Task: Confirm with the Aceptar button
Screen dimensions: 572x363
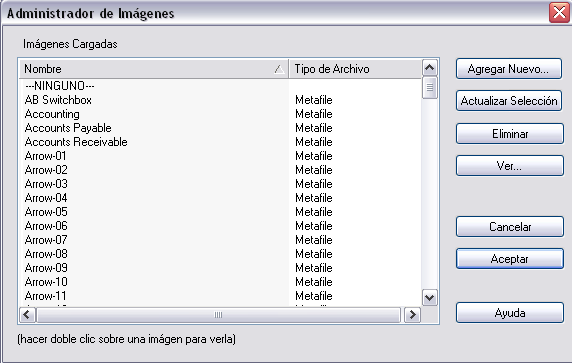Action: (x=510, y=259)
